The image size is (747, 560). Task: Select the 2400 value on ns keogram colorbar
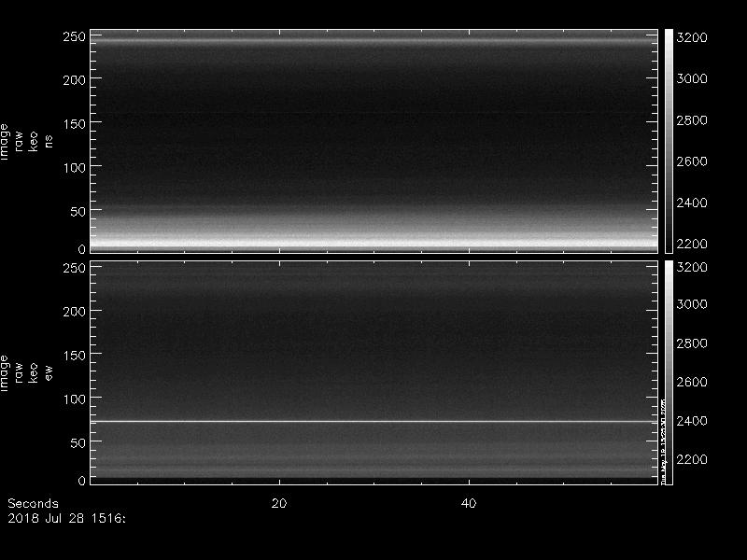(x=692, y=203)
